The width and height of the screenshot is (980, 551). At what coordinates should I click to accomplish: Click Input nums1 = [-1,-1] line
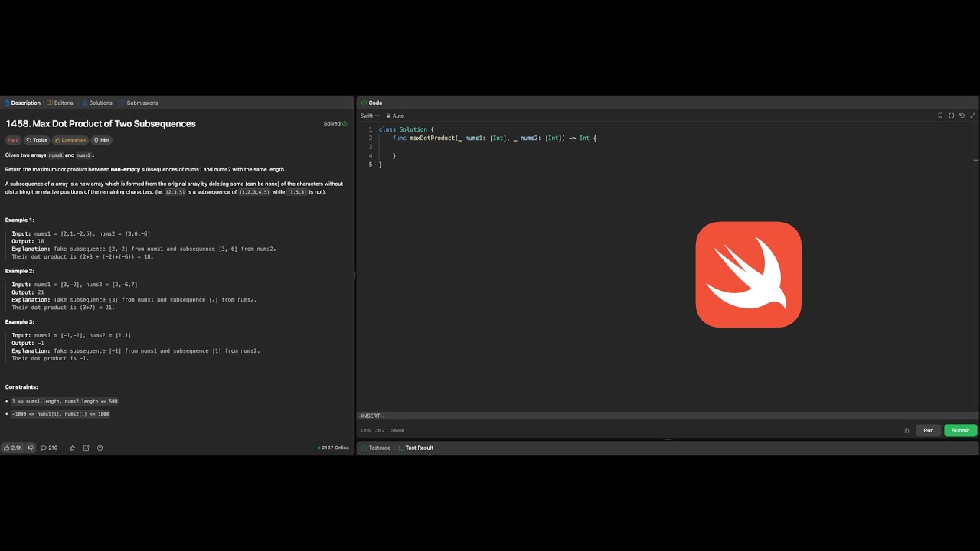71,335
